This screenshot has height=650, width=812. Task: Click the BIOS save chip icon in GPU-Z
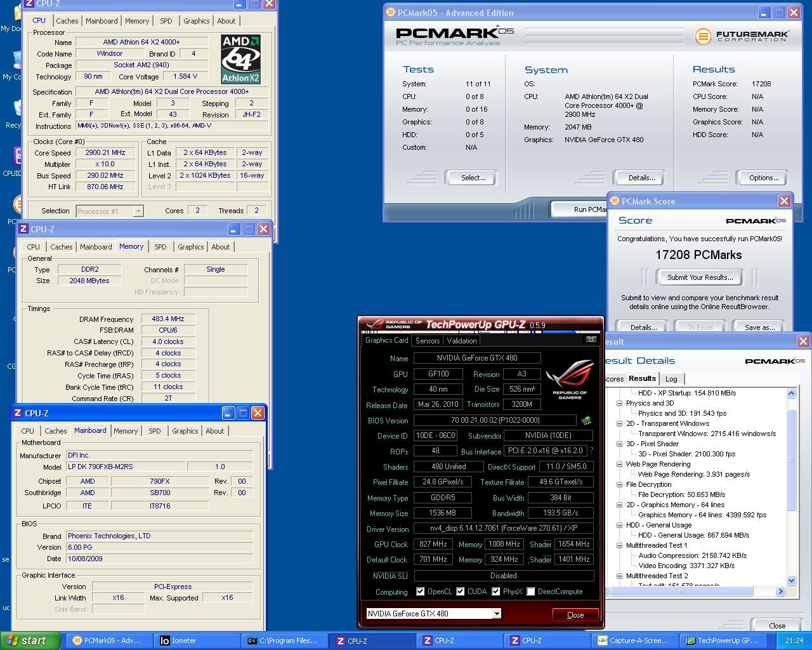pyautogui.click(x=586, y=420)
